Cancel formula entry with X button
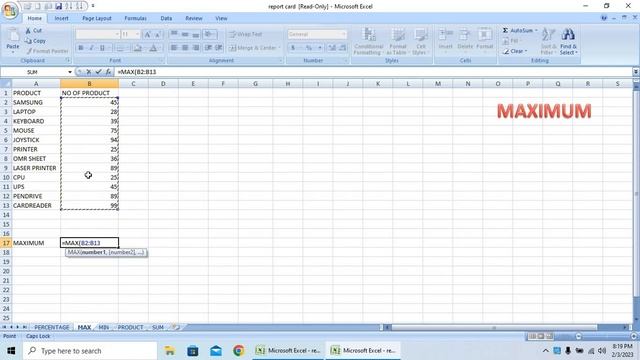This screenshot has height=360, width=640. (x=88, y=72)
